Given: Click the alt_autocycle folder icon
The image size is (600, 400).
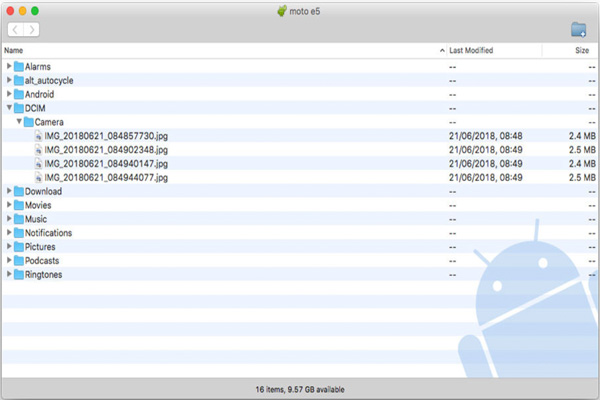Looking at the screenshot, I should coord(19,80).
